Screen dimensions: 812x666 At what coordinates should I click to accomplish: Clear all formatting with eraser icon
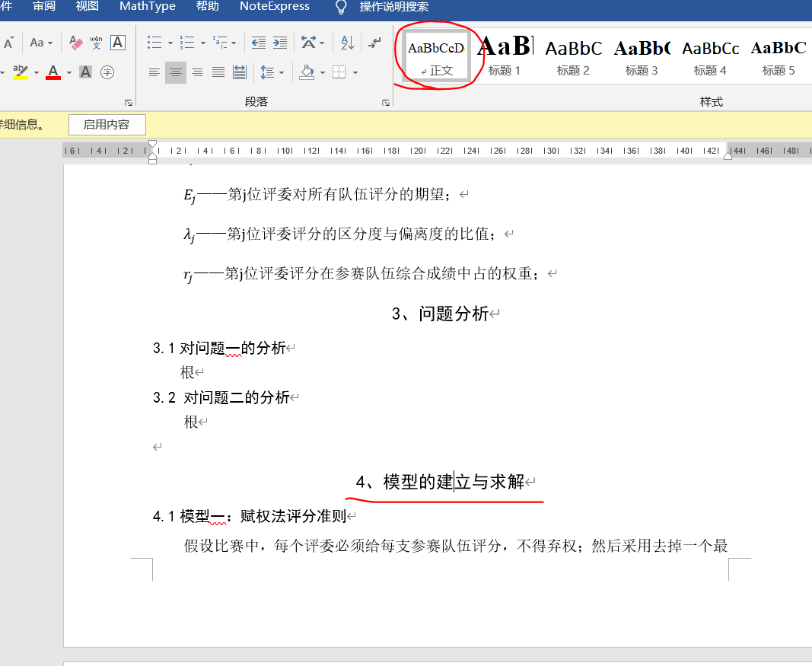[x=75, y=43]
